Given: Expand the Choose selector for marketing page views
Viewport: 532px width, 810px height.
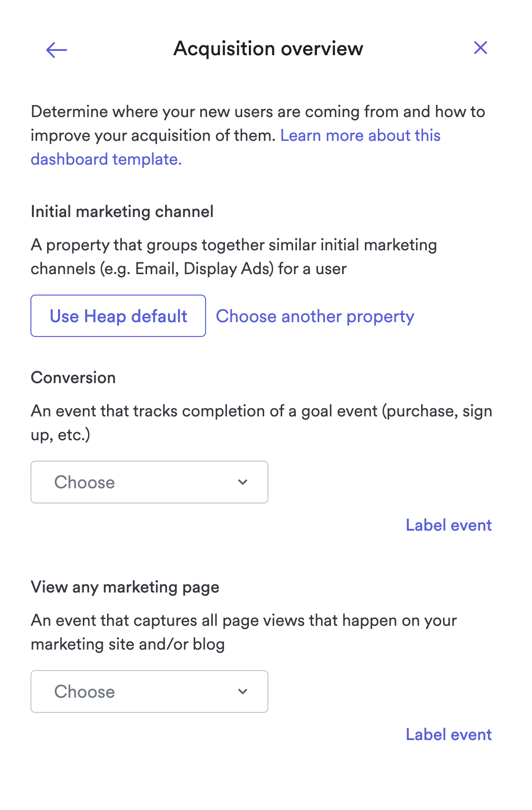Looking at the screenshot, I should click(x=149, y=691).
